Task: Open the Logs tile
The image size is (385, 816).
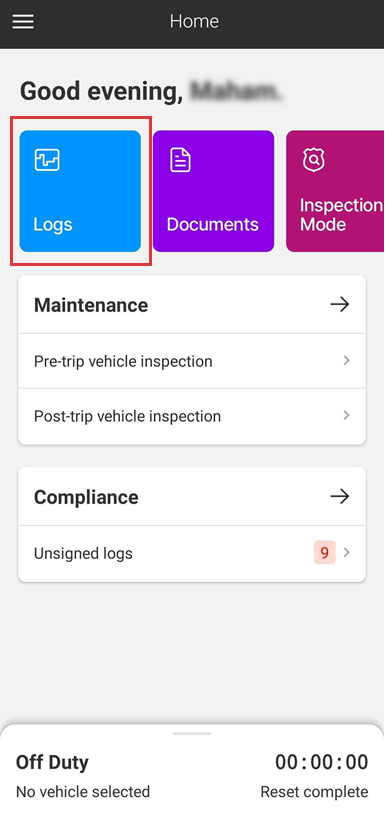Action: [80, 191]
